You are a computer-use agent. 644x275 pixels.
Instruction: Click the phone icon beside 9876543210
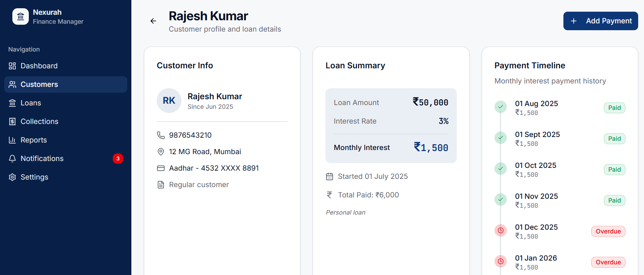click(160, 135)
